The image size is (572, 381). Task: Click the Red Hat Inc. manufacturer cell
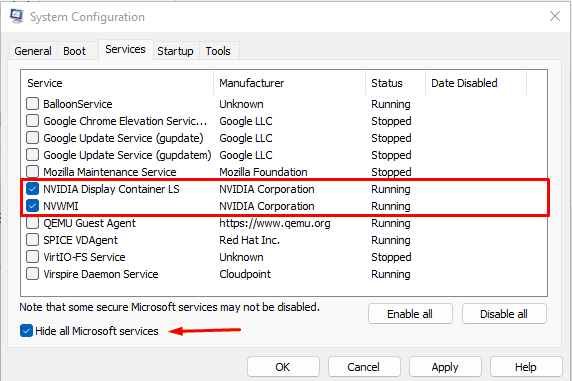[x=249, y=240]
